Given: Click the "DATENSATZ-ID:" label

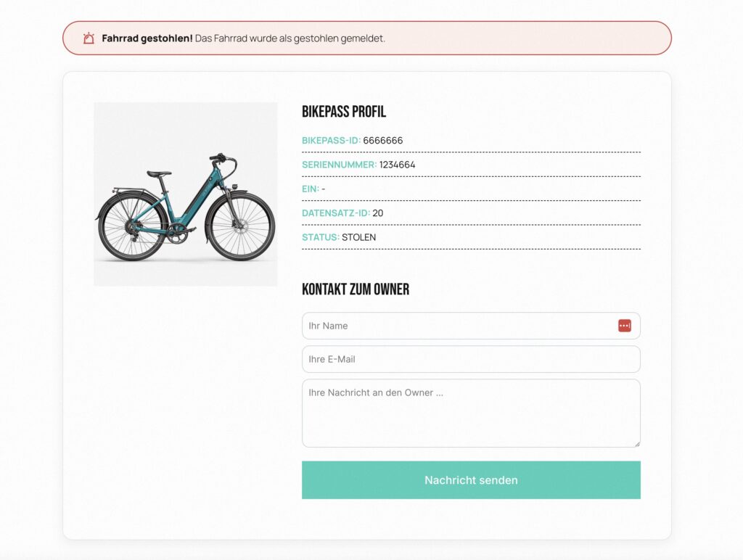Looking at the screenshot, I should pos(336,213).
